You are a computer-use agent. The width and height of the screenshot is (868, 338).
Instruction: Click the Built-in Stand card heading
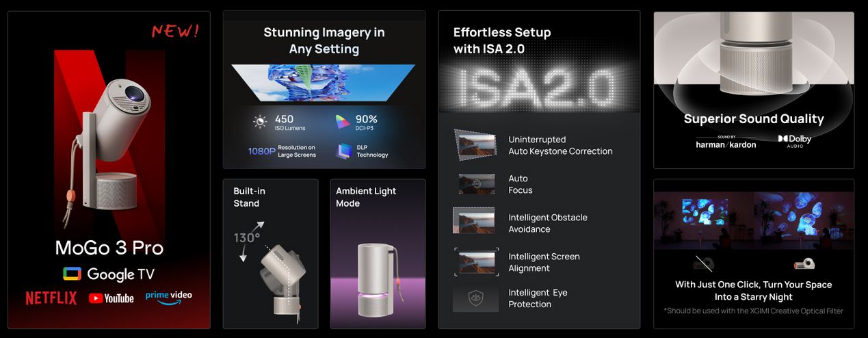(x=250, y=197)
